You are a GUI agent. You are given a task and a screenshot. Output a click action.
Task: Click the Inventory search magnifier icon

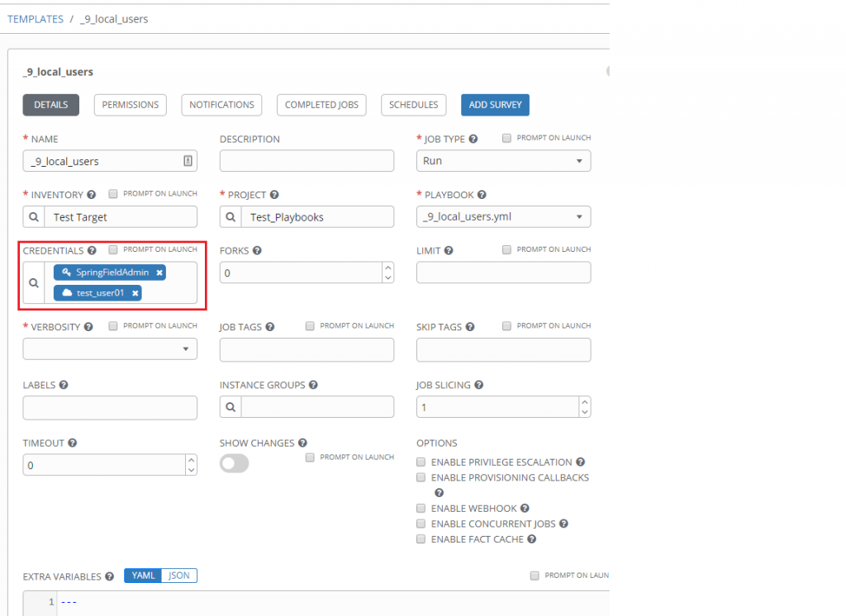tap(33, 217)
